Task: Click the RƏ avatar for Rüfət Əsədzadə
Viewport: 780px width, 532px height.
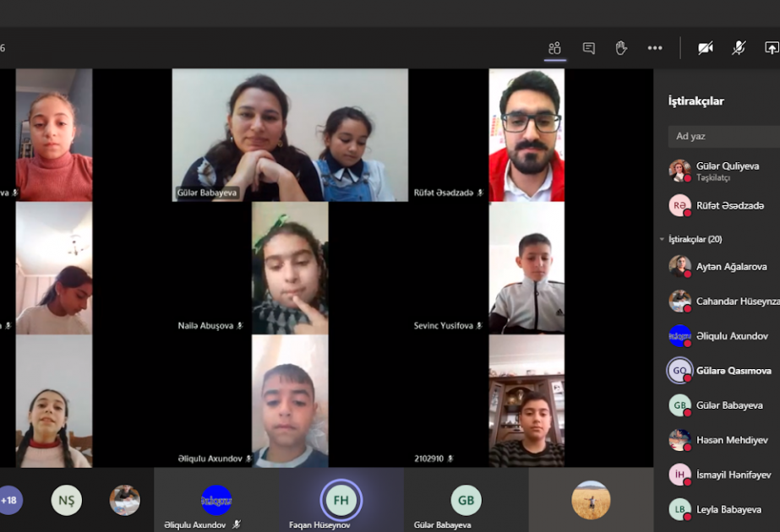Action: point(679,205)
